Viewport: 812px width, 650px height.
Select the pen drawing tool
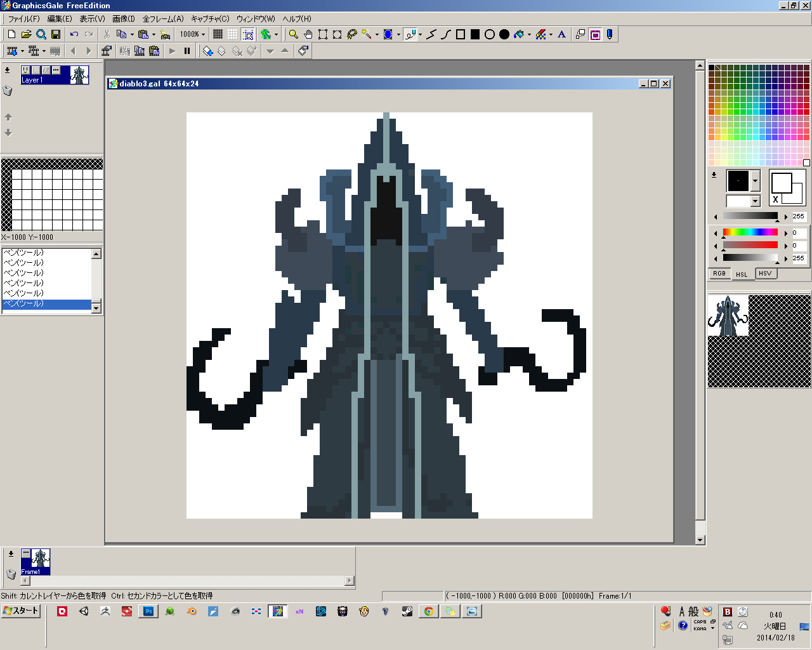click(x=410, y=34)
